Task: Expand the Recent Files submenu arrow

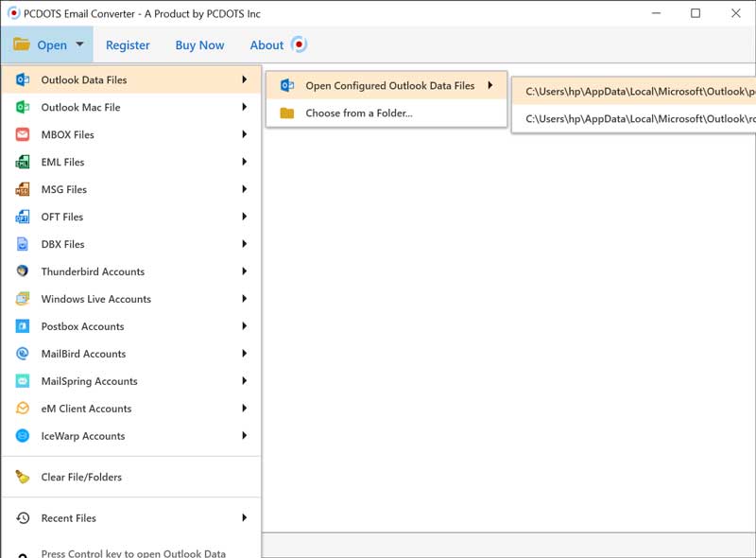Action: click(245, 517)
